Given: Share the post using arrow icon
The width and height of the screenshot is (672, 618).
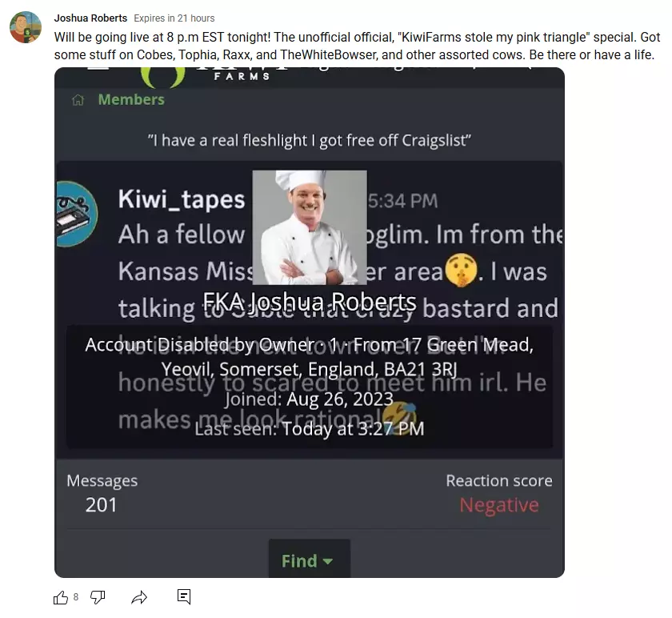Looking at the screenshot, I should click(x=139, y=597).
